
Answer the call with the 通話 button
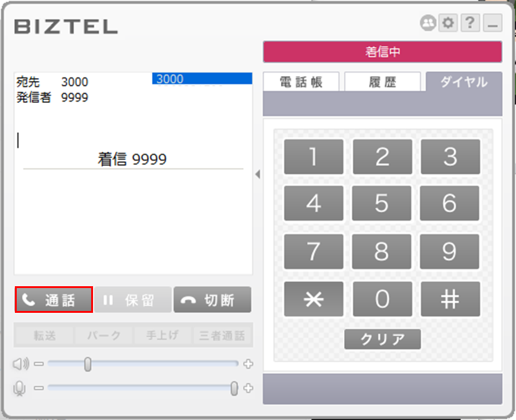53,299
